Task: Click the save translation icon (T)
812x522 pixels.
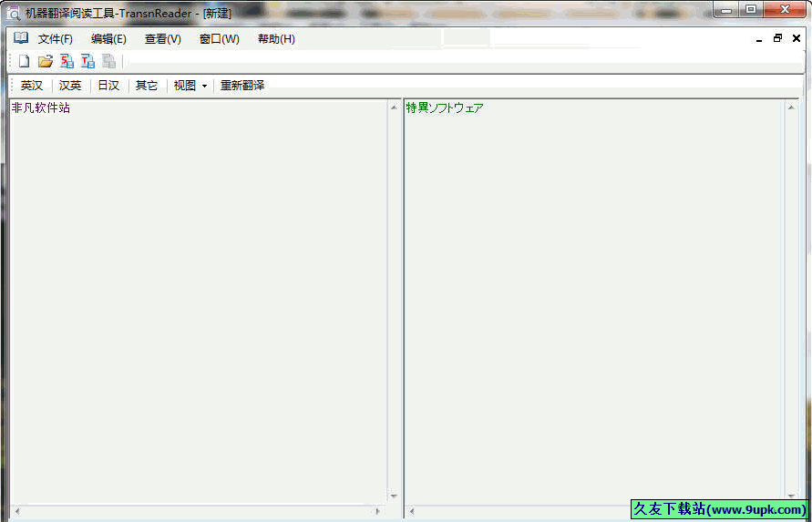Action: pos(88,62)
